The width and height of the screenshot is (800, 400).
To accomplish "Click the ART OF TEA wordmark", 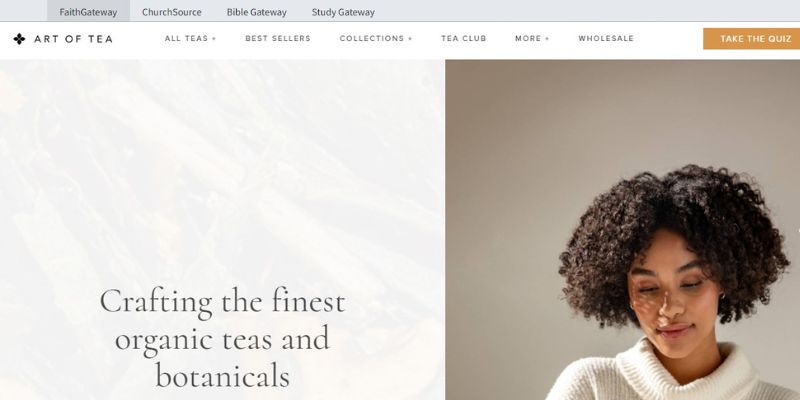I will pos(73,39).
